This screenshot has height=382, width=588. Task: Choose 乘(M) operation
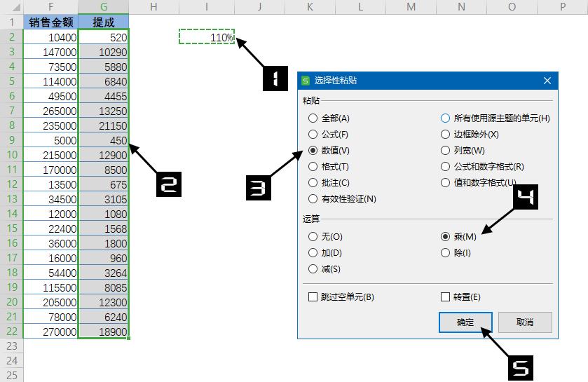(458, 236)
